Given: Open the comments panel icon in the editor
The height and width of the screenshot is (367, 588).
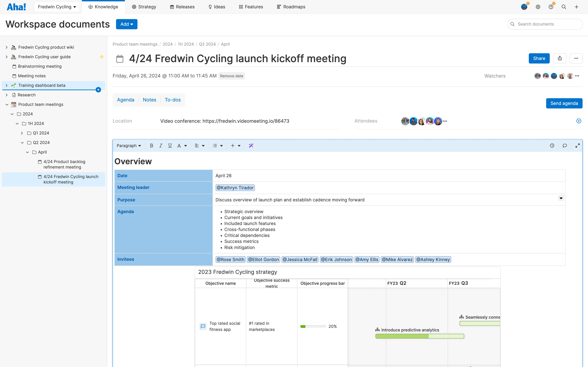Looking at the screenshot, I should tap(565, 145).
